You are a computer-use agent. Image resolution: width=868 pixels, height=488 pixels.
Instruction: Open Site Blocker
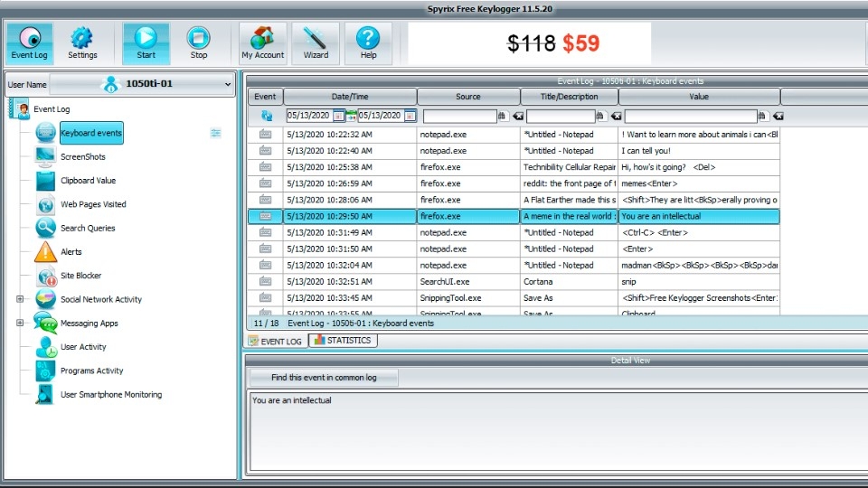point(80,276)
